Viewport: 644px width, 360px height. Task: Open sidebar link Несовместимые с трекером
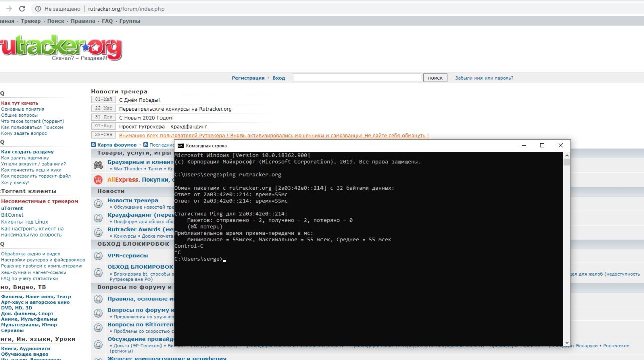pyautogui.click(x=39, y=201)
